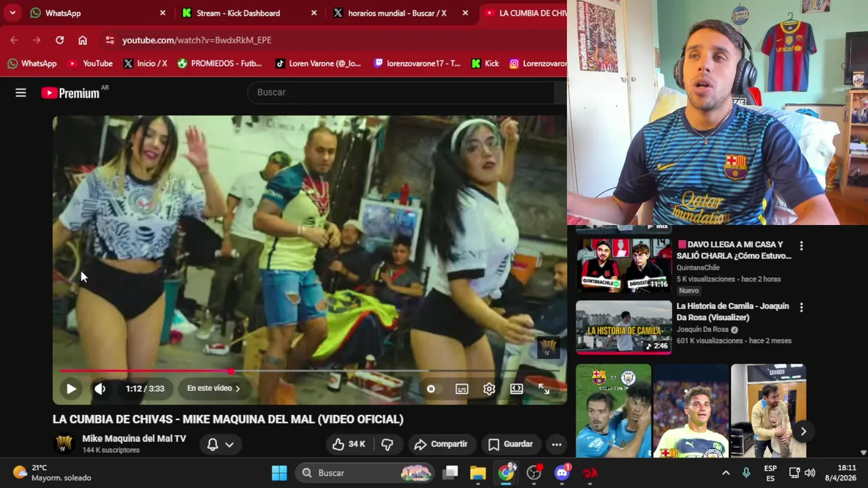Switch to the WhatsApp browser tab
The image size is (868, 488).
click(96, 13)
